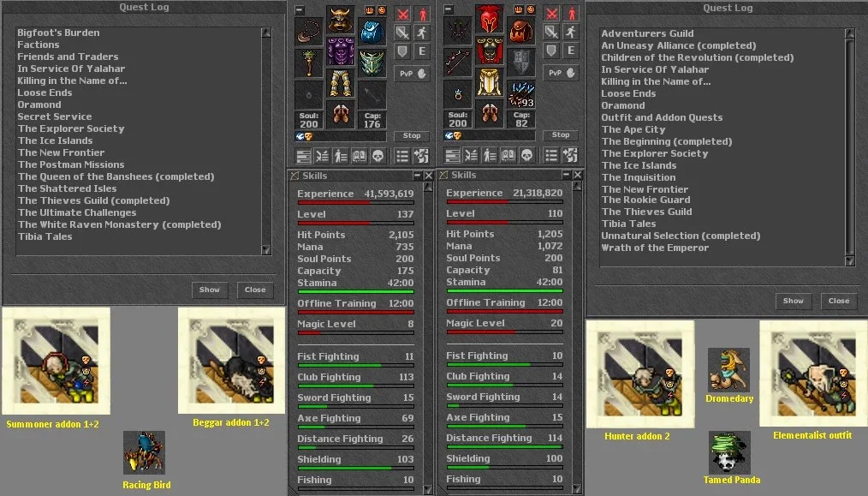The width and height of the screenshot is (868, 496).
Task: Click the Magic Level 20 progress bar
Action: click(504, 332)
